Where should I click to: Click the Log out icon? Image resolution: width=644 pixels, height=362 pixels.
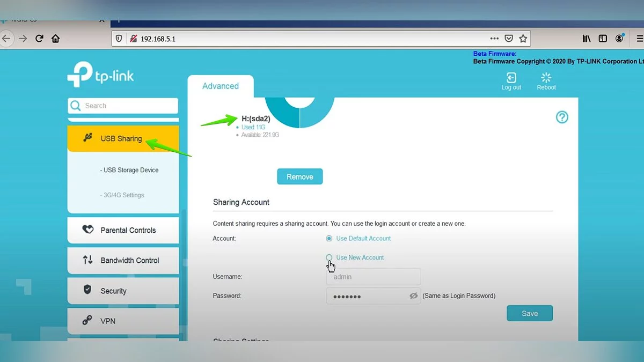pos(511,78)
